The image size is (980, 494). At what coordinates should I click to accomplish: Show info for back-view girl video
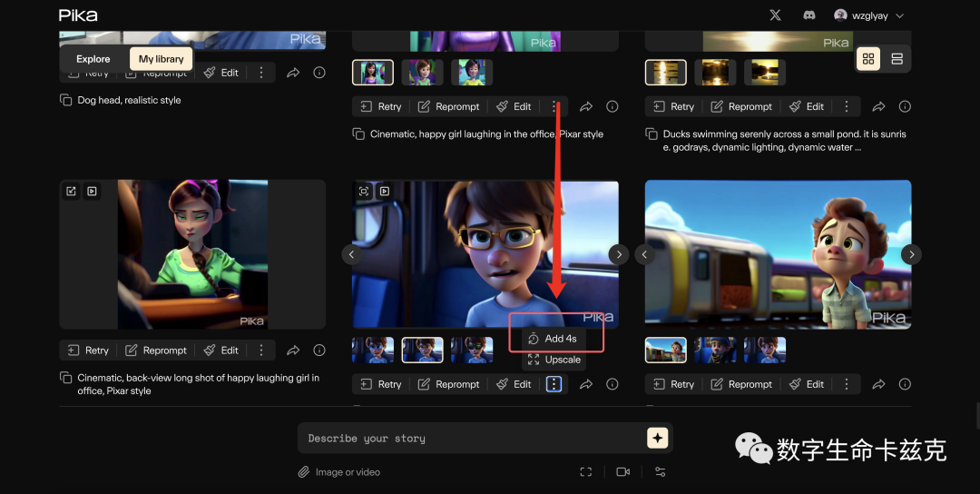(x=319, y=351)
